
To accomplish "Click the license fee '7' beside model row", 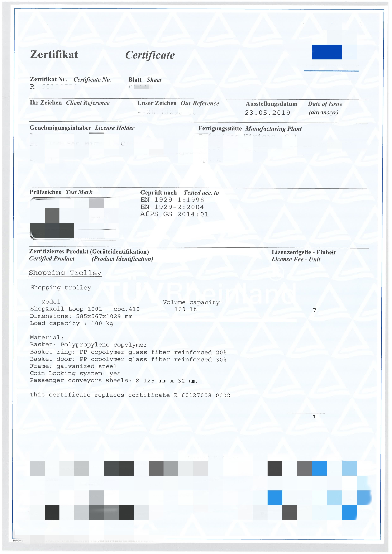I will click(x=314, y=310).
